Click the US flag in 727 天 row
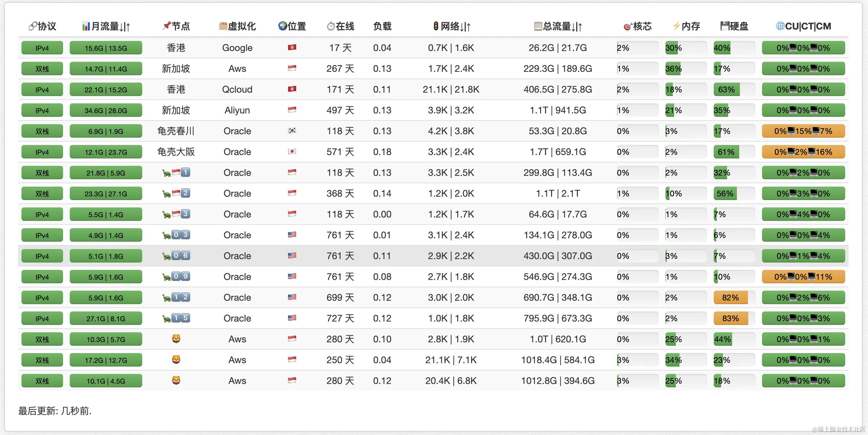Image resolution: width=868 pixels, height=435 pixels. 292,318
